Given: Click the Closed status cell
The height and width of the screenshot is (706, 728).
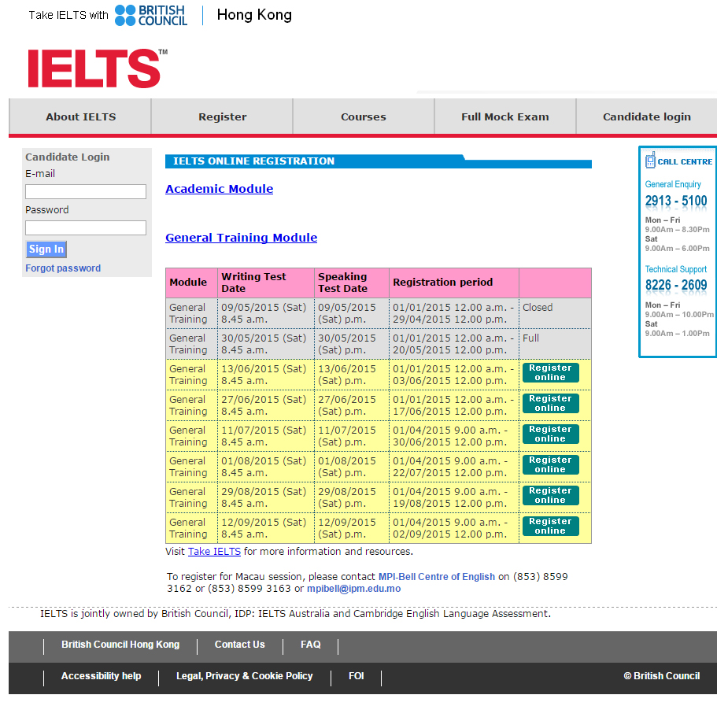Looking at the screenshot, I should coord(555,313).
